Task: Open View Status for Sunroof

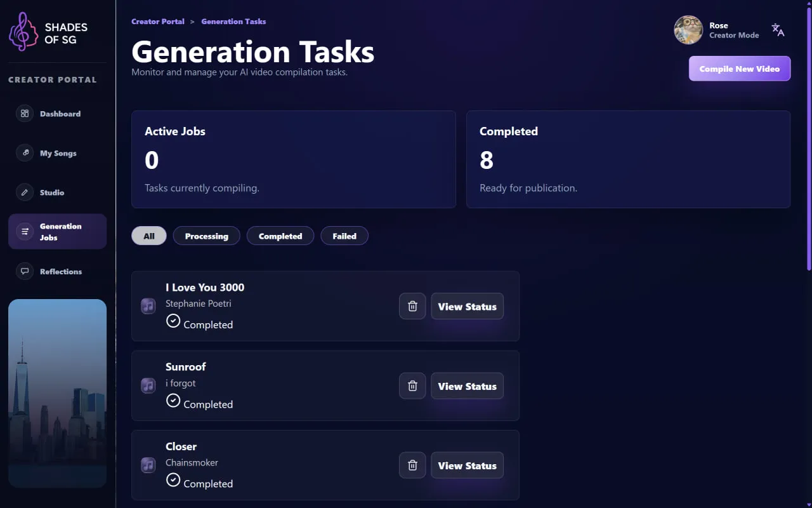Action: [468, 385]
